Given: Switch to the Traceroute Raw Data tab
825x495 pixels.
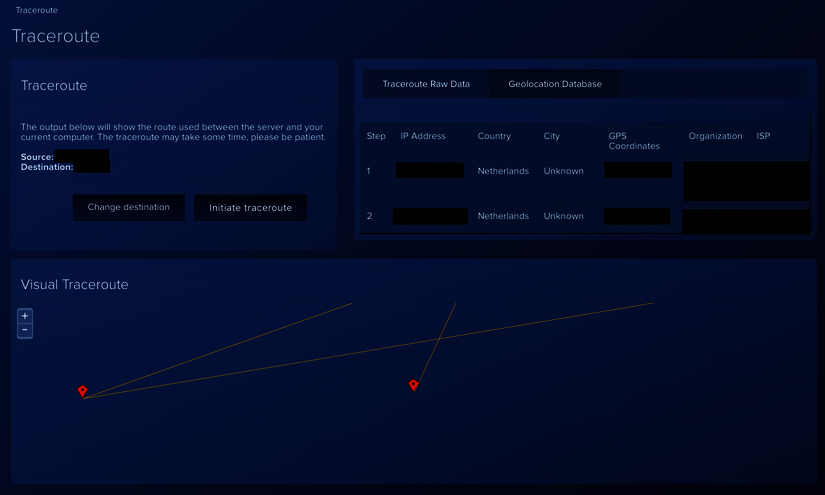Looking at the screenshot, I should coord(426,84).
